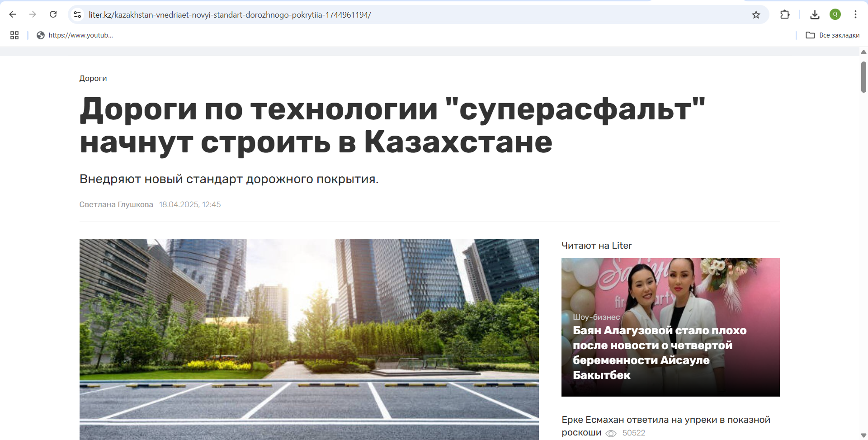Image resolution: width=868 pixels, height=440 pixels.
Task: Open the Ерке Есмахан article link
Action: click(x=666, y=426)
